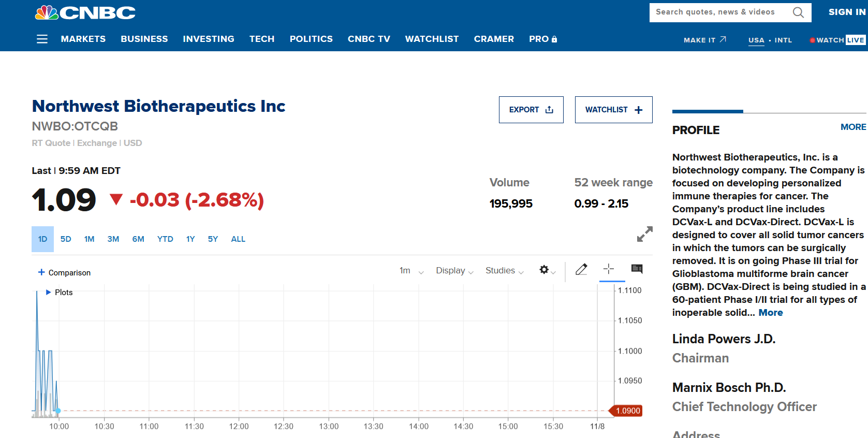Image resolution: width=868 pixels, height=438 pixels.
Task: Switch edition to INTL
Action: pos(783,40)
